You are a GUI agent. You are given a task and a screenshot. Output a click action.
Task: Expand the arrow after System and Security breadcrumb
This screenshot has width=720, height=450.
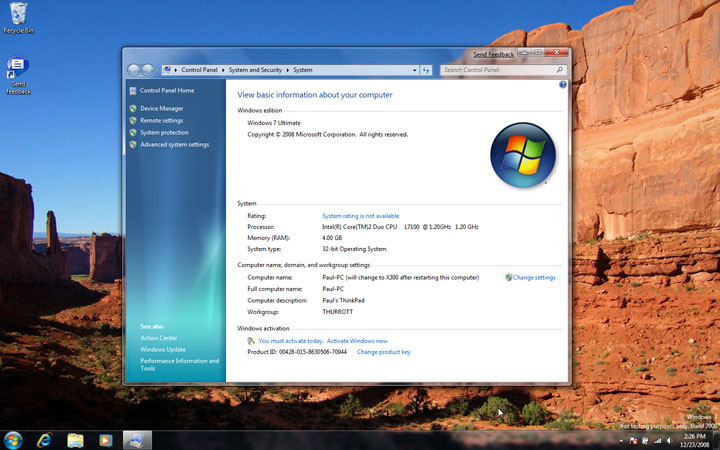pos(288,70)
